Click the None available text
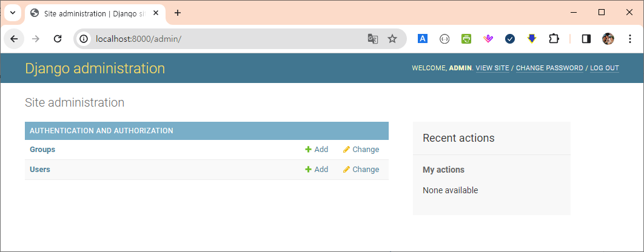The height and width of the screenshot is (252, 644). pos(450,190)
